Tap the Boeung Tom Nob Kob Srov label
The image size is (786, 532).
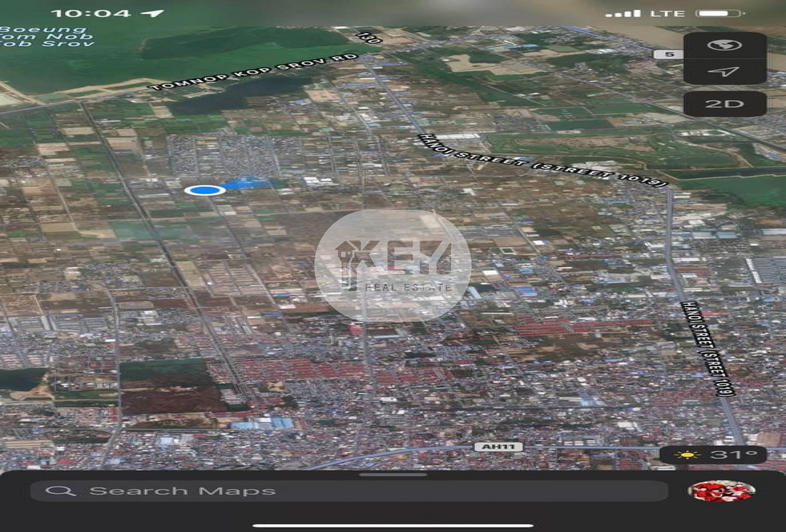coord(47,37)
